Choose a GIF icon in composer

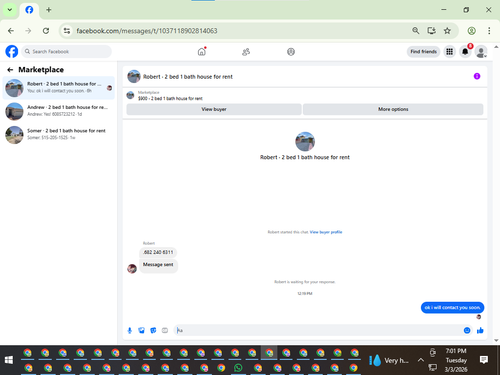coord(165,330)
